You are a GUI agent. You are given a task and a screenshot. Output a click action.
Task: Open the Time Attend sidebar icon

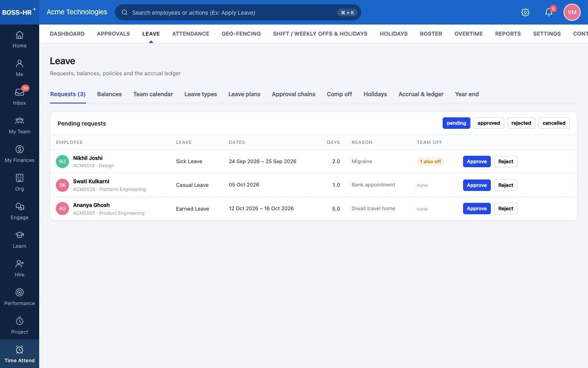coord(20,354)
